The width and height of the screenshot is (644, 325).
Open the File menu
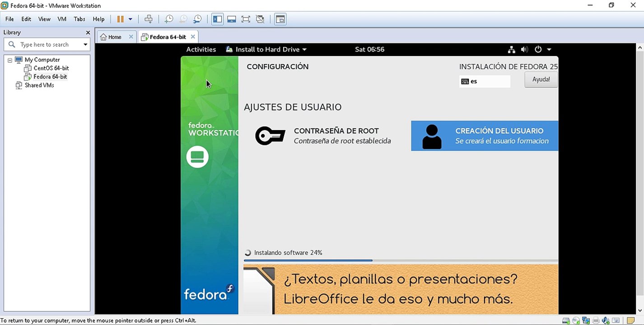(9, 19)
